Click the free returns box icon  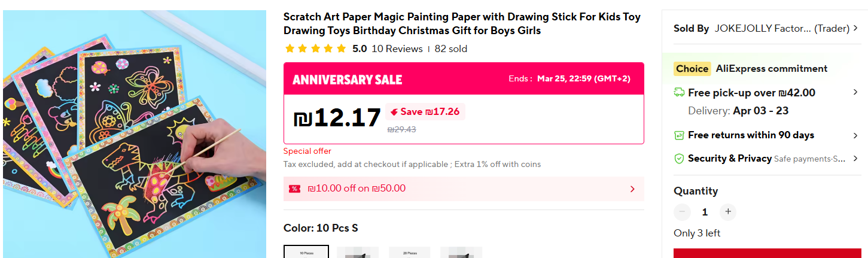coord(679,135)
